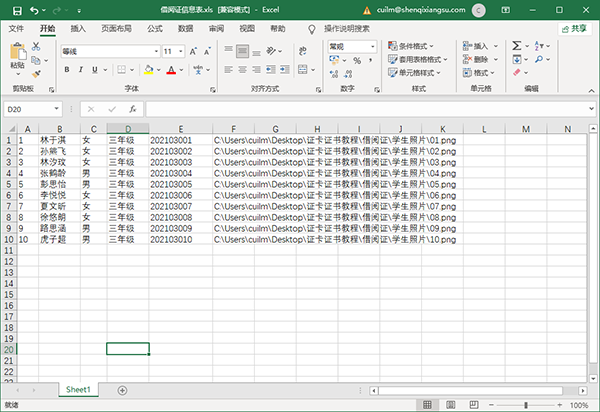Click the Tell me search box
This screenshot has width=600, height=412.
[347, 29]
